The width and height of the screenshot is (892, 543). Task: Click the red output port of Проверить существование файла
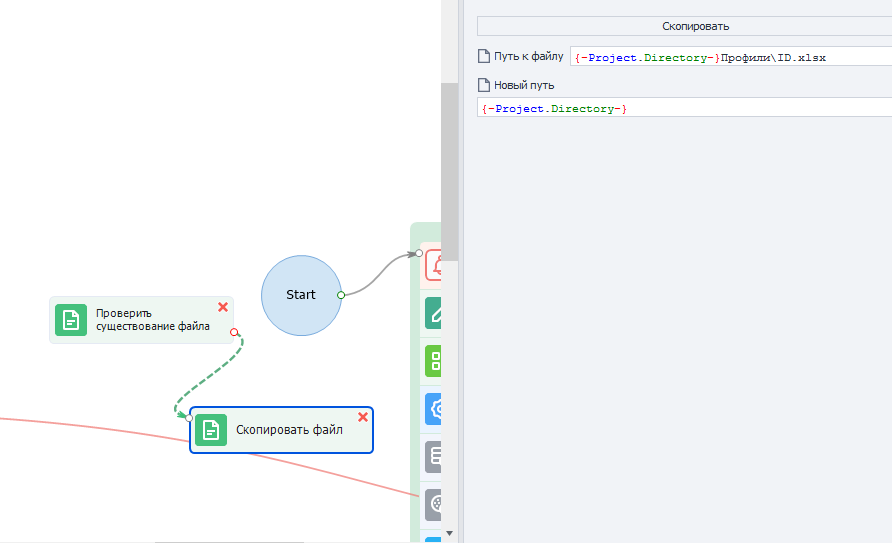(x=234, y=332)
